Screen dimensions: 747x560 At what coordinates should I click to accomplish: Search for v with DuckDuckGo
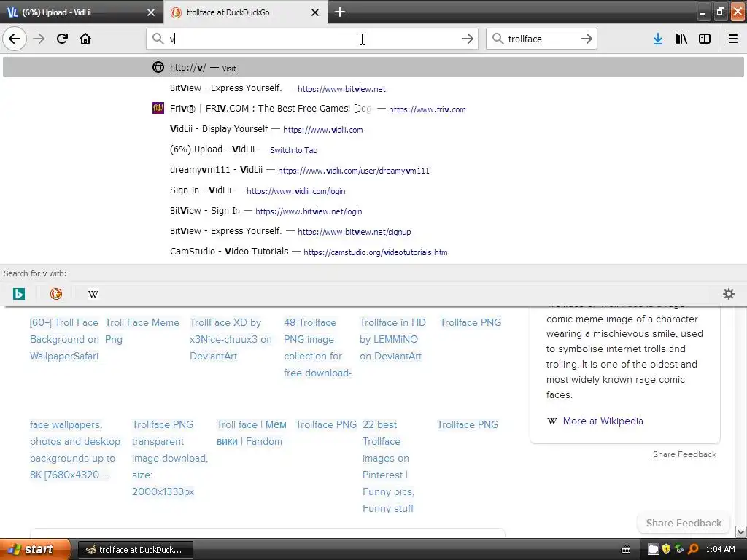(55, 294)
